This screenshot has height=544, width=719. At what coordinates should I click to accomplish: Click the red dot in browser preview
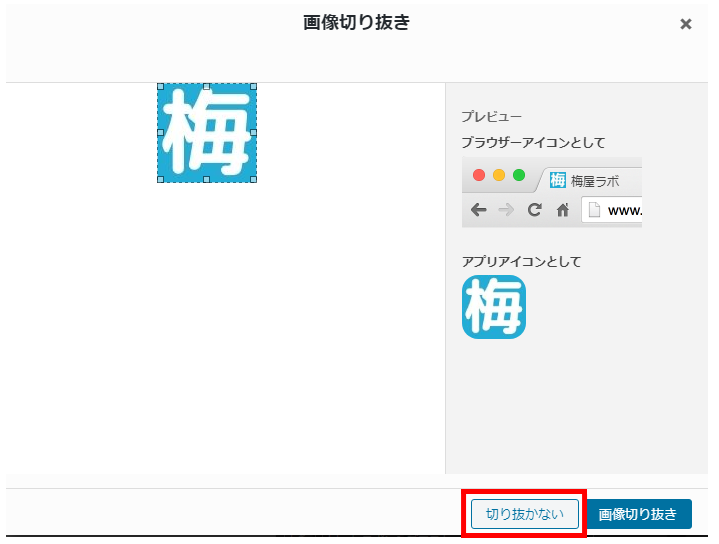click(479, 175)
